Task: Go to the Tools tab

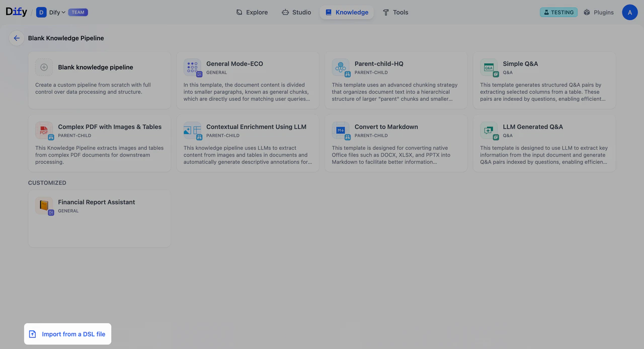Action: coord(395,12)
